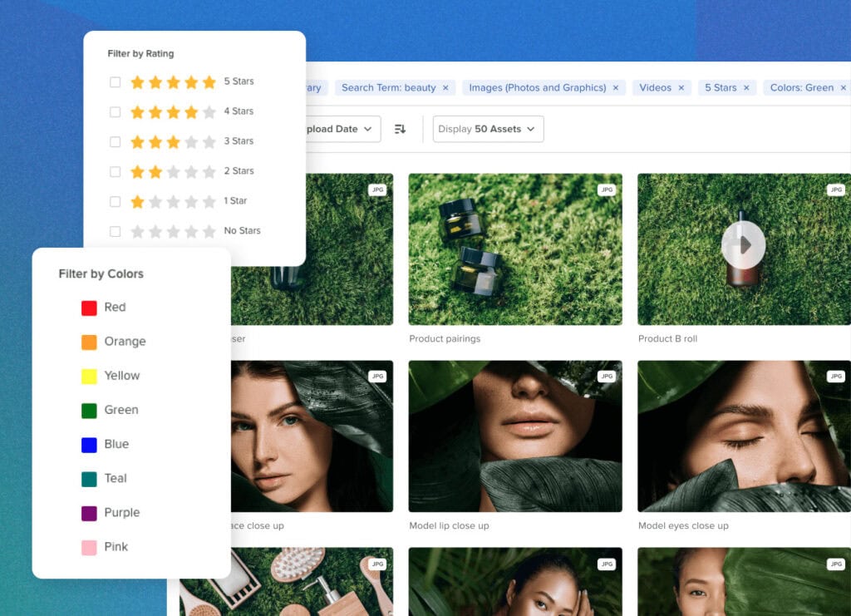Open the Model lip close up asset
Screen dimensions: 851x616
pos(515,436)
